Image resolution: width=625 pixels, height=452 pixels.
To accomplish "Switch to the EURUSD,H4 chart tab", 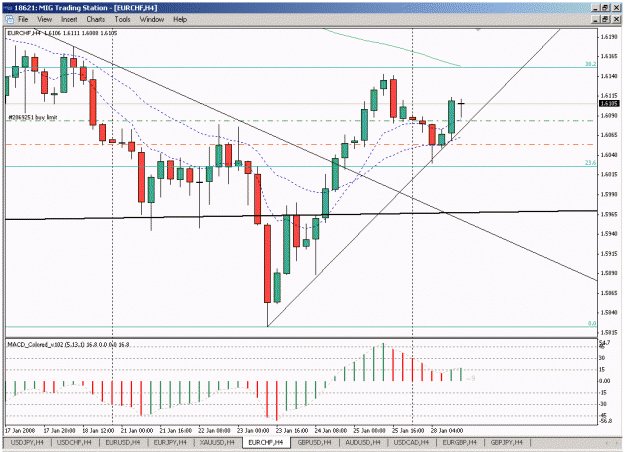I will point(122,442).
